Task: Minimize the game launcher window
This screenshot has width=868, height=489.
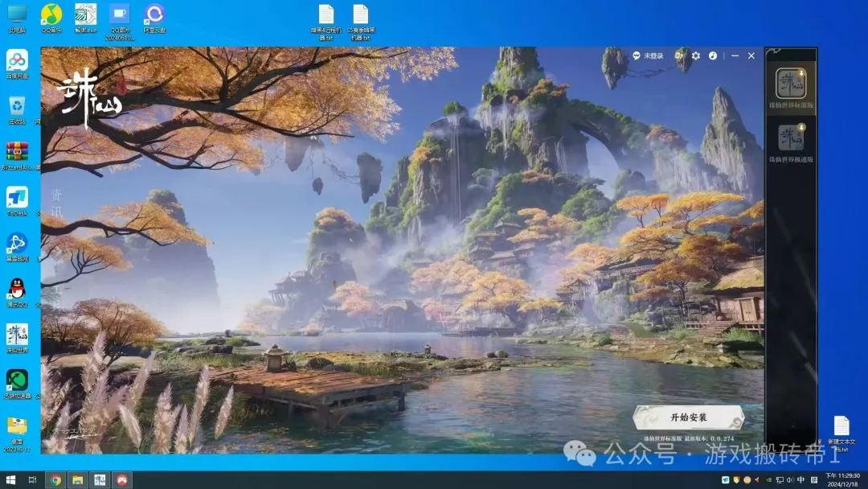Action: [735, 56]
